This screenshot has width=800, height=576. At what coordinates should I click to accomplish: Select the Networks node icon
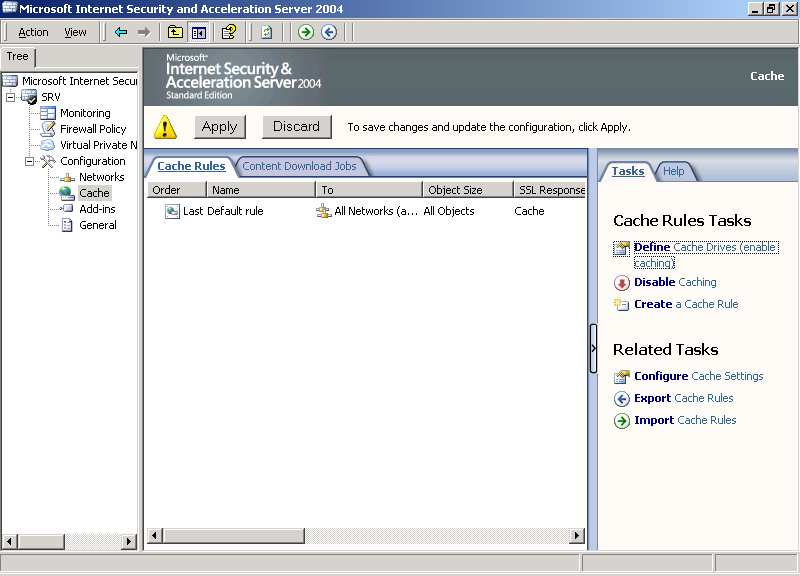click(x=67, y=177)
